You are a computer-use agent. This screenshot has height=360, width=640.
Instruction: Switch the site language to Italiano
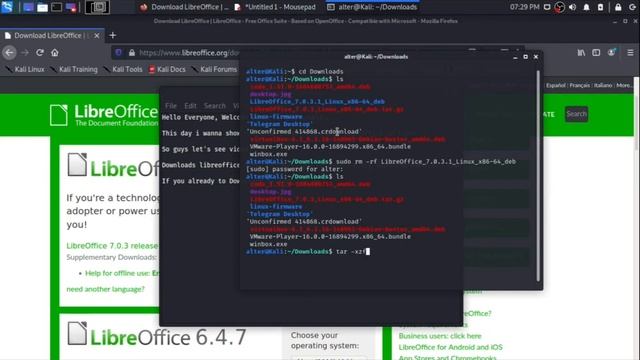(603, 85)
